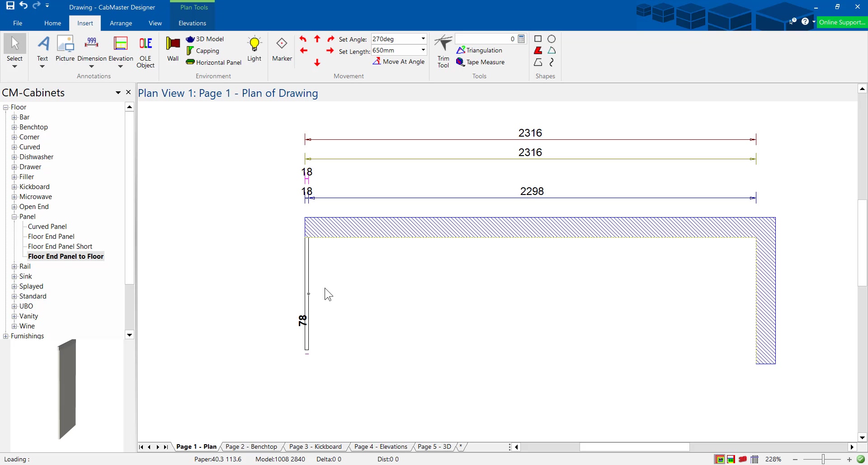Insert an OLE Object
Viewport: 868px width, 465px height.
click(146, 52)
